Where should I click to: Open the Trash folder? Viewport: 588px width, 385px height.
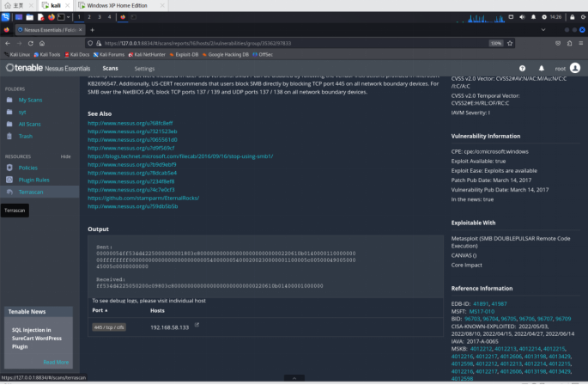pos(26,137)
